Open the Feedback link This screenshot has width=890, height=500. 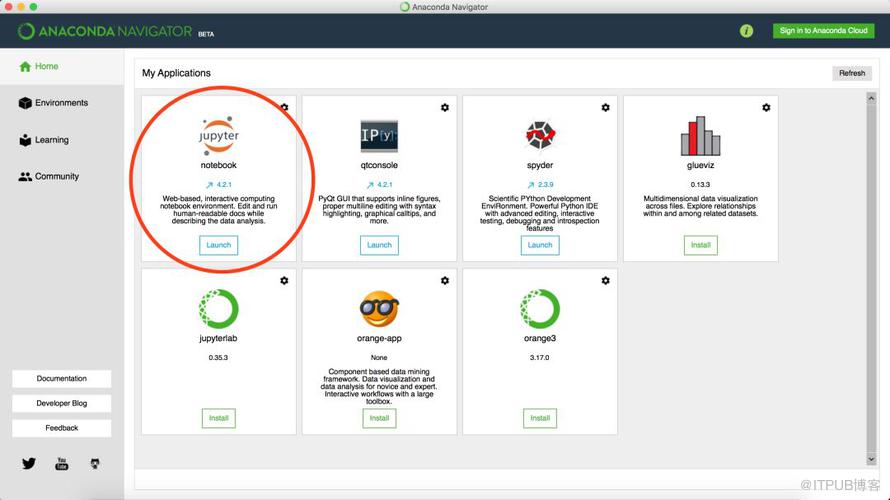click(61, 428)
